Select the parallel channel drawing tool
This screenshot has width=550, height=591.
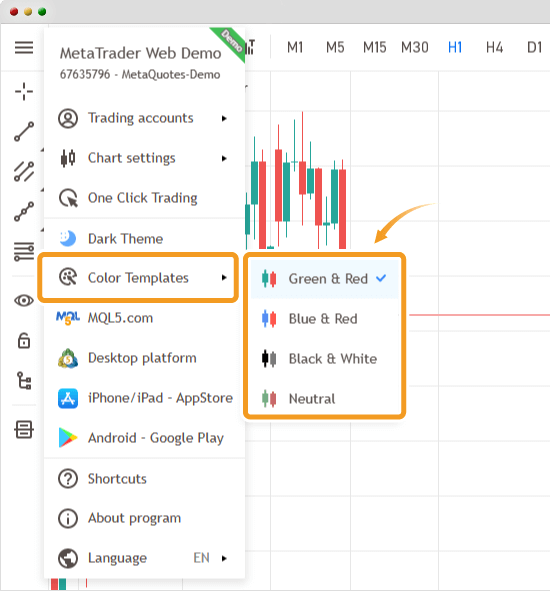point(24,171)
